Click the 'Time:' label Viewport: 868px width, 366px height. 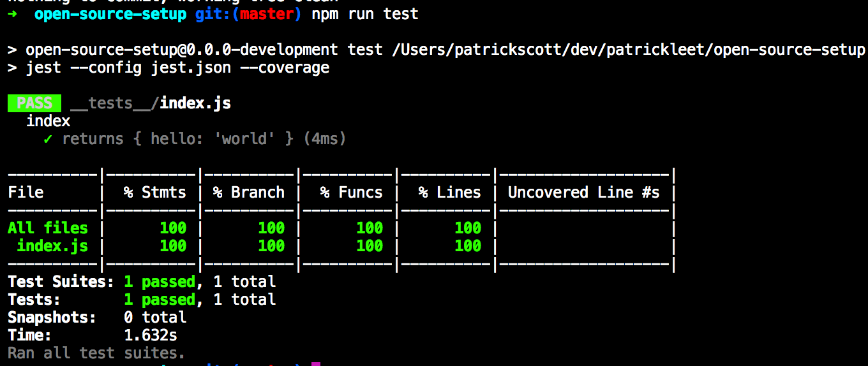point(30,335)
